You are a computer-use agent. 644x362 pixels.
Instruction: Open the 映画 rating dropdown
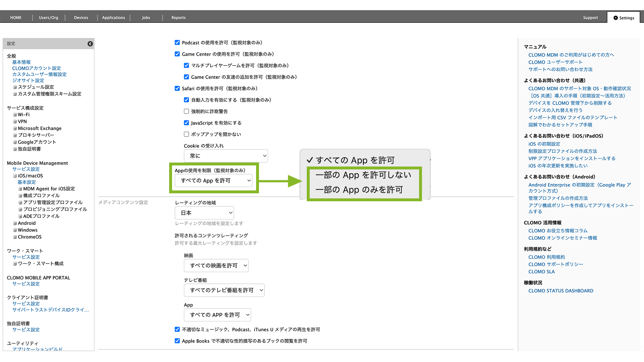(x=216, y=266)
